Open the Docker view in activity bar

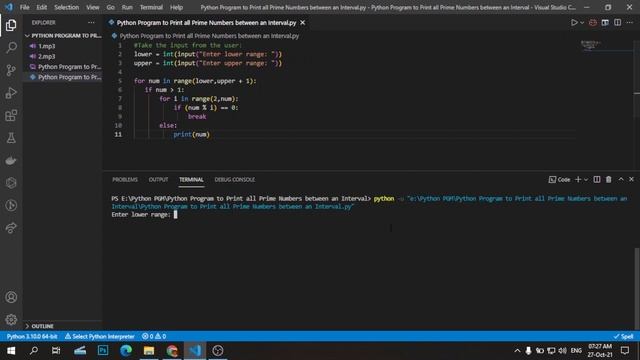coord(11,160)
